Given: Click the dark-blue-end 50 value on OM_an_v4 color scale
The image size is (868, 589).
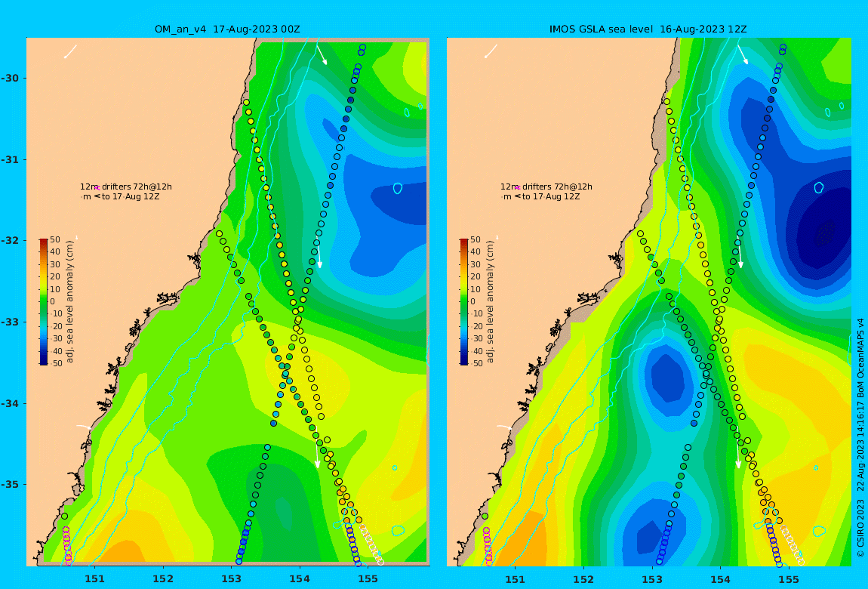Looking at the screenshot, I should [55, 364].
